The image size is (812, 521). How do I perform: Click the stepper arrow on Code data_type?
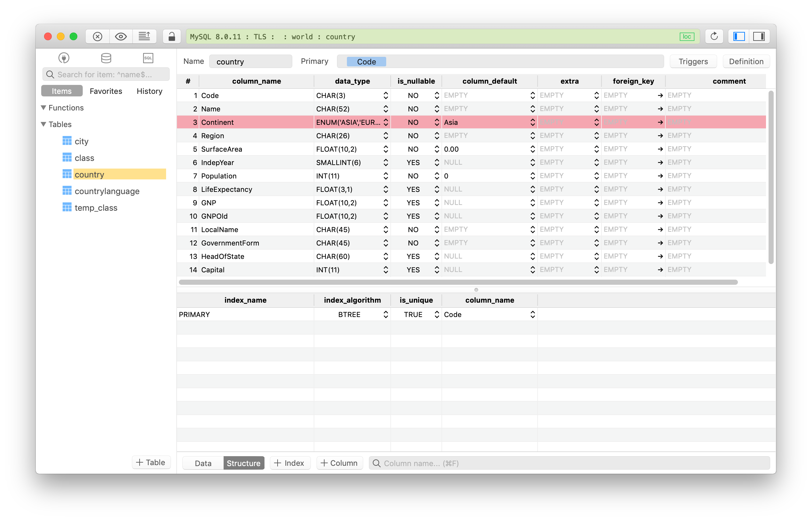[x=385, y=94]
